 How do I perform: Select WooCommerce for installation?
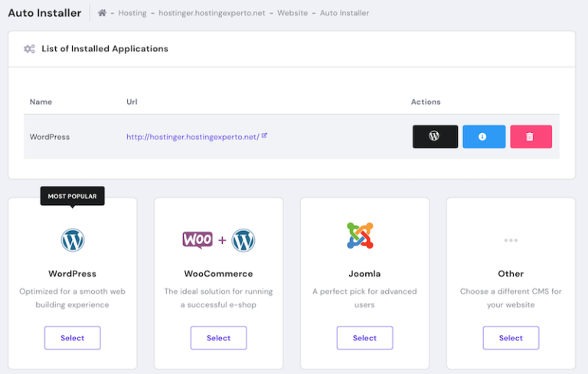tap(218, 338)
